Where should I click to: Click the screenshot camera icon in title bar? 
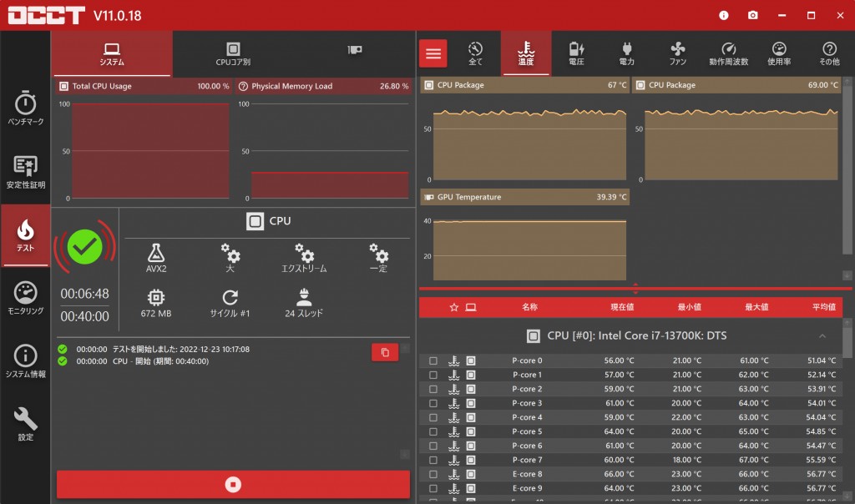752,15
